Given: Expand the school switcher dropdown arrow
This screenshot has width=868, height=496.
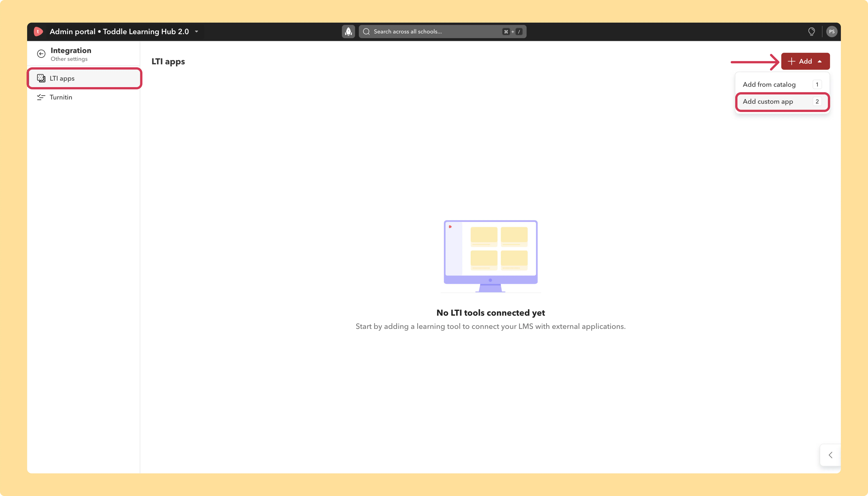Looking at the screenshot, I should [x=196, y=32].
